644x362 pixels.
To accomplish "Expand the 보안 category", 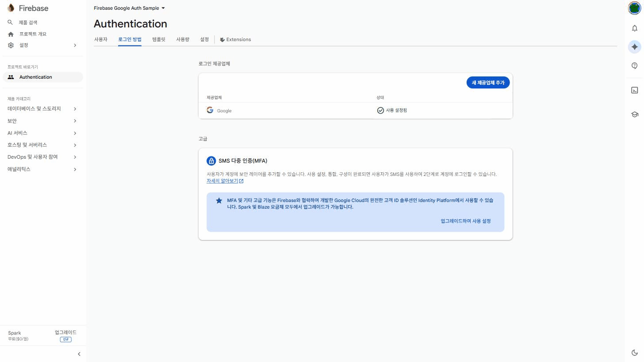I will tap(42, 121).
